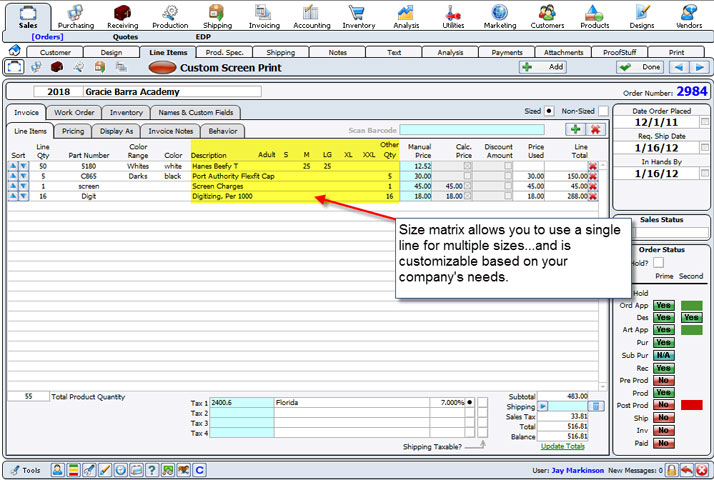Go to the next order with right arrow

[699, 67]
